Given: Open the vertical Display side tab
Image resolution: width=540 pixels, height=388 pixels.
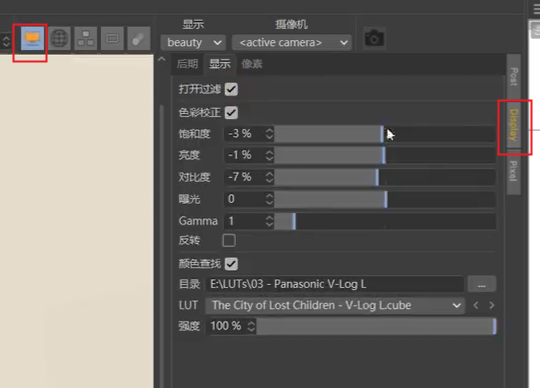Looking at the screenshot, I should [x=513, y=125].
